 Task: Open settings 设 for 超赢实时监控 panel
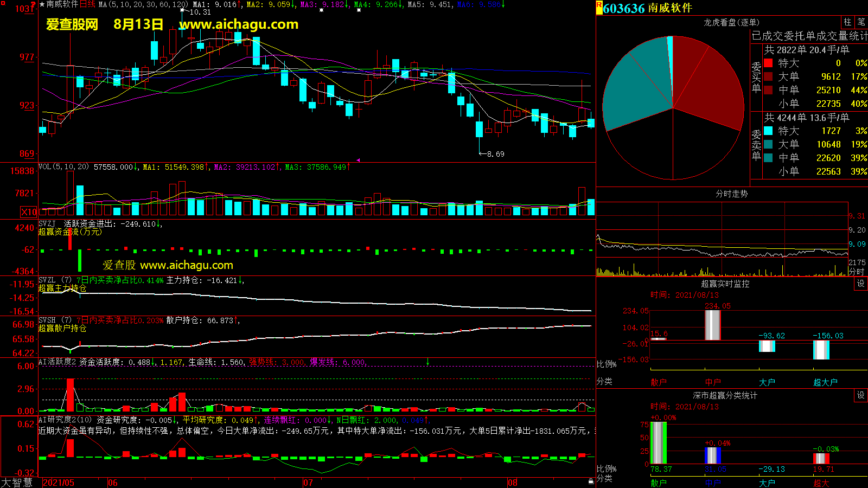pos(861,284)
